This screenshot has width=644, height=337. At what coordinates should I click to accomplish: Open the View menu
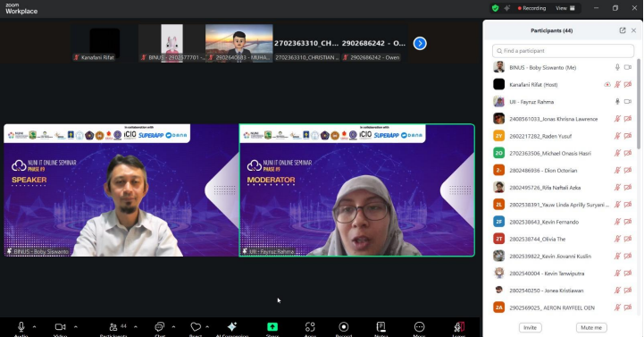click(x=565, y=8)
